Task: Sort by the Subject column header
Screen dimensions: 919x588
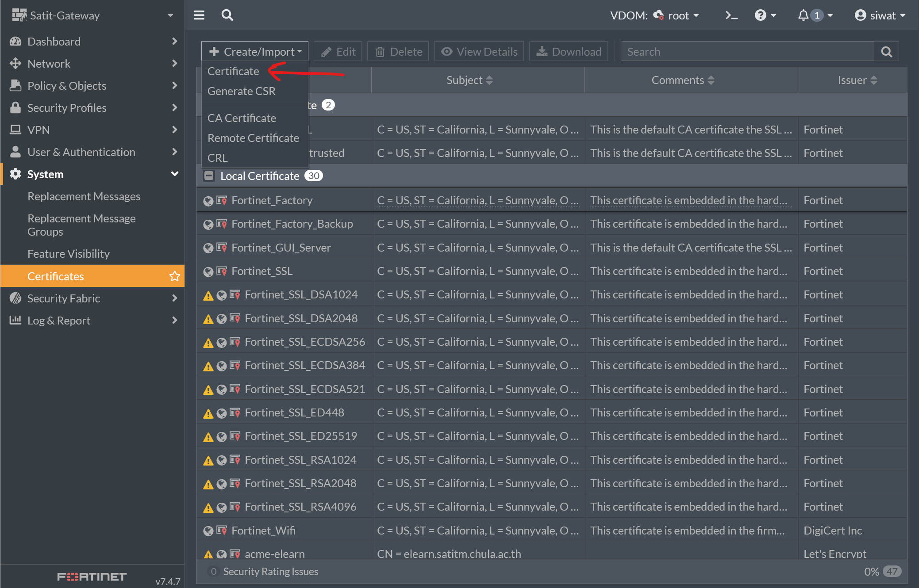Action: 470,80
